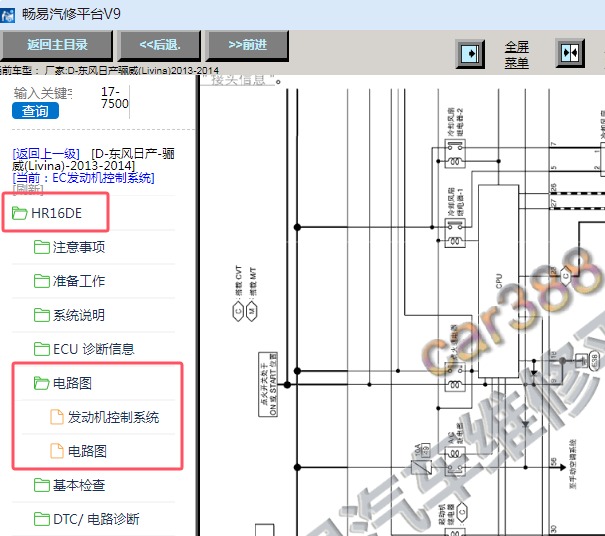
Task: Click the 返回主目录 button
Action: 56,45
